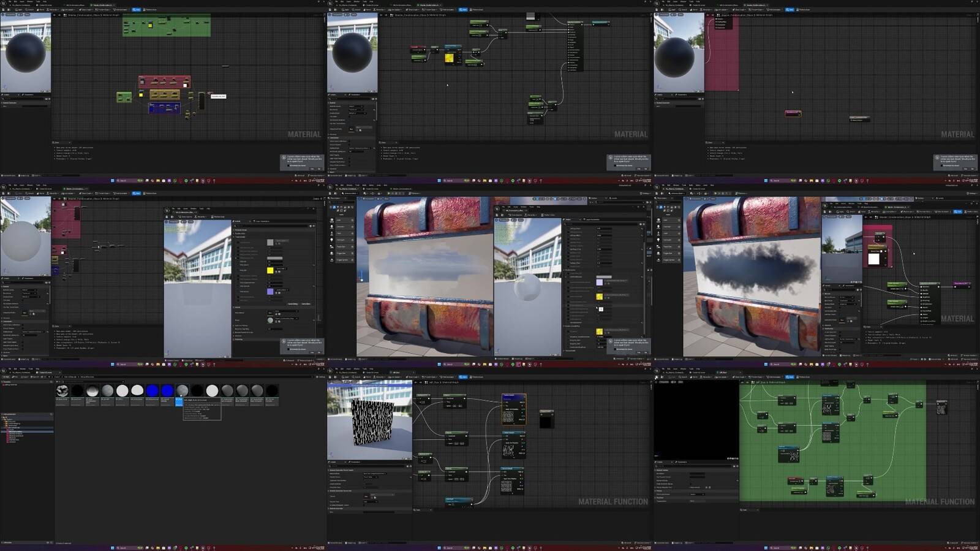Click Windows Start button in top-left screenshot taskbar
Image resolution: width=980 pixels, height=551 pixels.
pos(113,181)
